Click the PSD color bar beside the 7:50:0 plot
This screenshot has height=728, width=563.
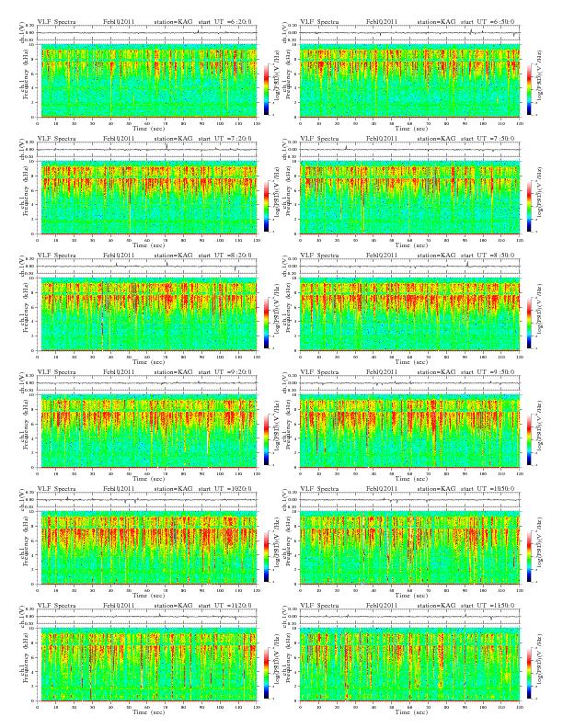click(530, 206)
